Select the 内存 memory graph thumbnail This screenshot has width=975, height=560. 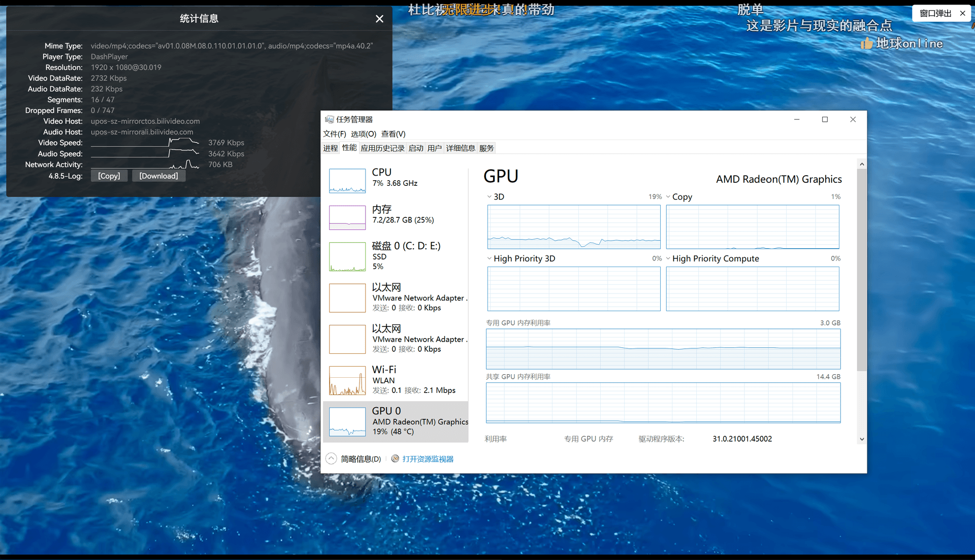click(x=347, y=217)
